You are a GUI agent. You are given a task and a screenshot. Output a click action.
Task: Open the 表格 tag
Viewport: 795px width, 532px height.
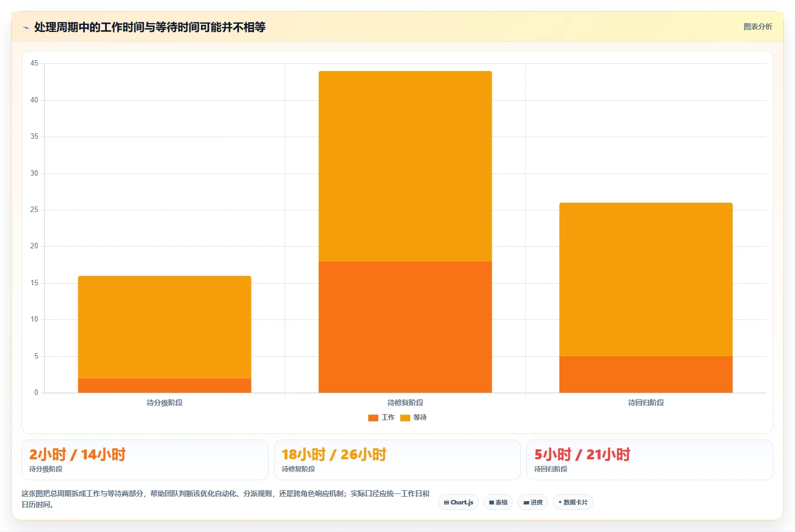click(x=498, y=502)
